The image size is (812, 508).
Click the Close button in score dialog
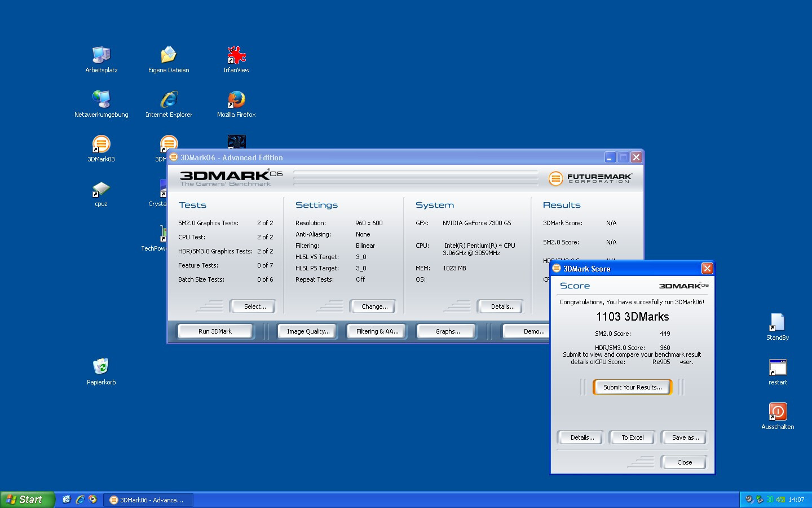pos(684,462)
